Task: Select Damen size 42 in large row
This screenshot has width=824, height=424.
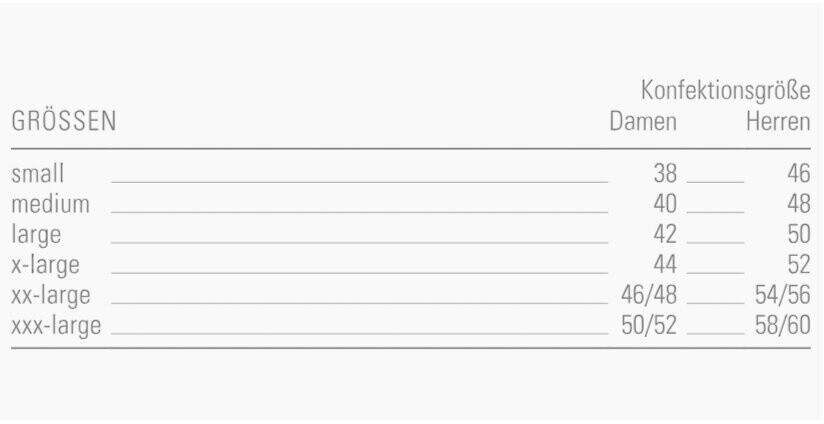Action: 665,235
